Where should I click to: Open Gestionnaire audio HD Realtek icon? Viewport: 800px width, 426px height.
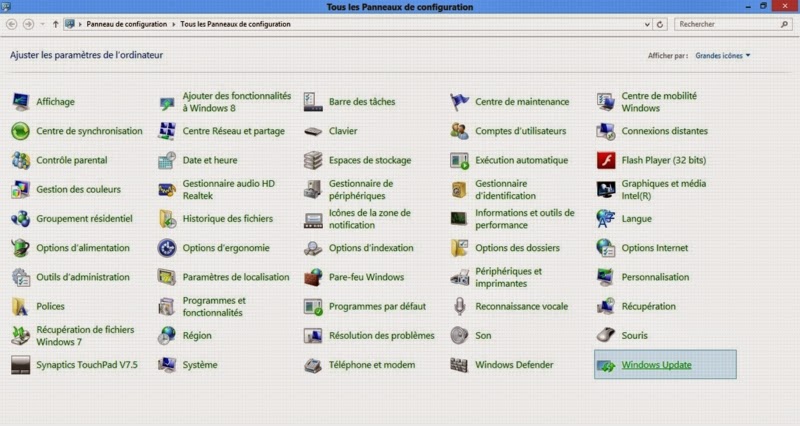coord(167,190)
